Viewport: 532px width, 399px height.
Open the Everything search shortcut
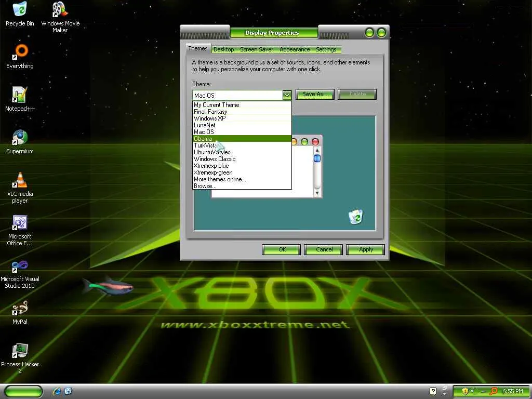point(20,56)
